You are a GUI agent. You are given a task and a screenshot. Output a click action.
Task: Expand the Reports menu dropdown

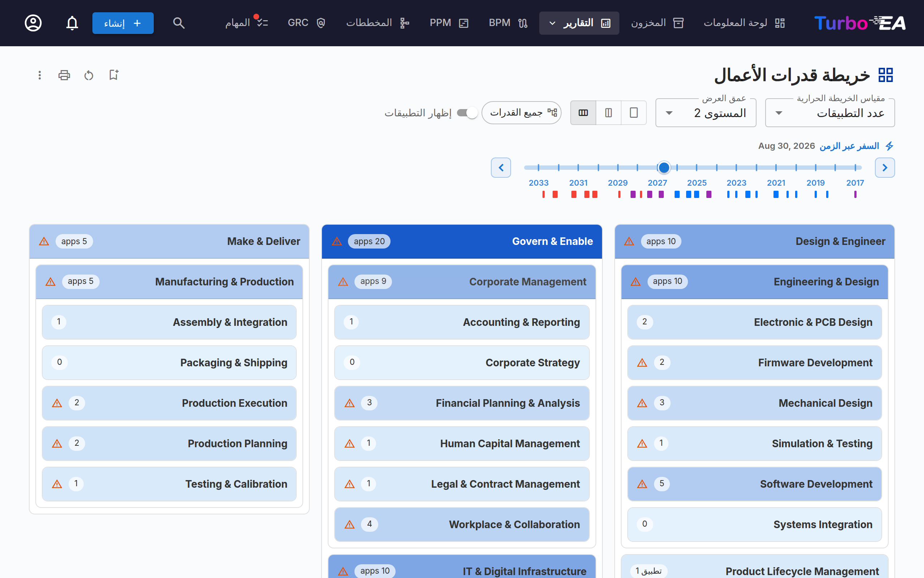(x=579, y=23)
